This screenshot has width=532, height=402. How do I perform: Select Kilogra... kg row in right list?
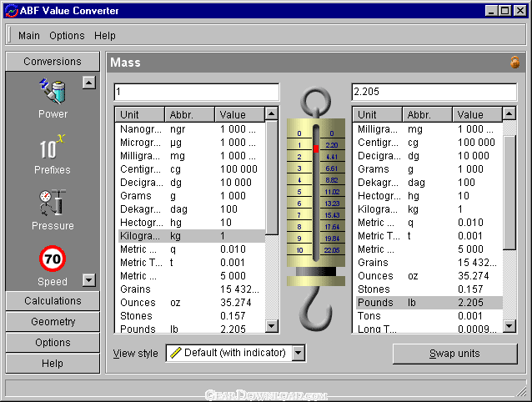pyautogui.click(x=428, y=209)
